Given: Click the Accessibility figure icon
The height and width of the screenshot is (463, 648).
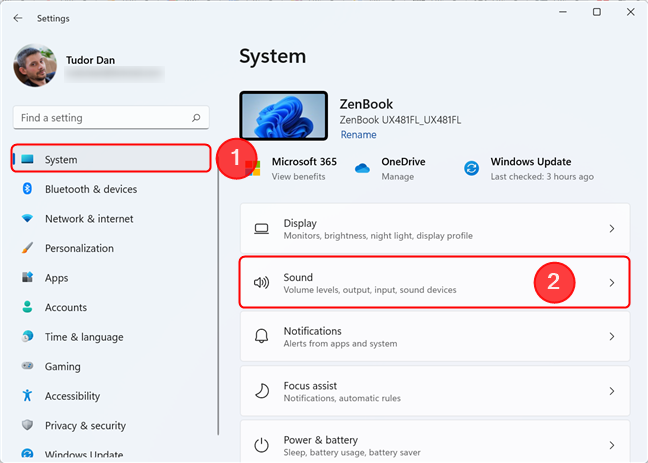Looking at the screenshot, I should pyautogui.click(x=27, y=395).
